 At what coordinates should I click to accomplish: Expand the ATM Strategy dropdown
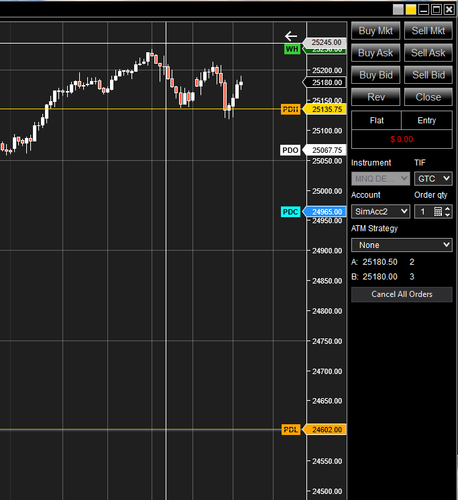[x=402, y=245]
